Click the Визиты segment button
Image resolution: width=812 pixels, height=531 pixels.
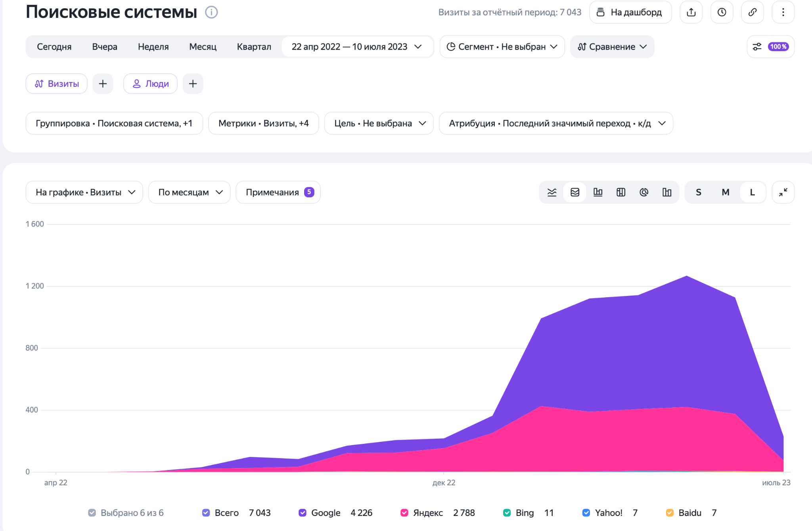coord(57,84)
